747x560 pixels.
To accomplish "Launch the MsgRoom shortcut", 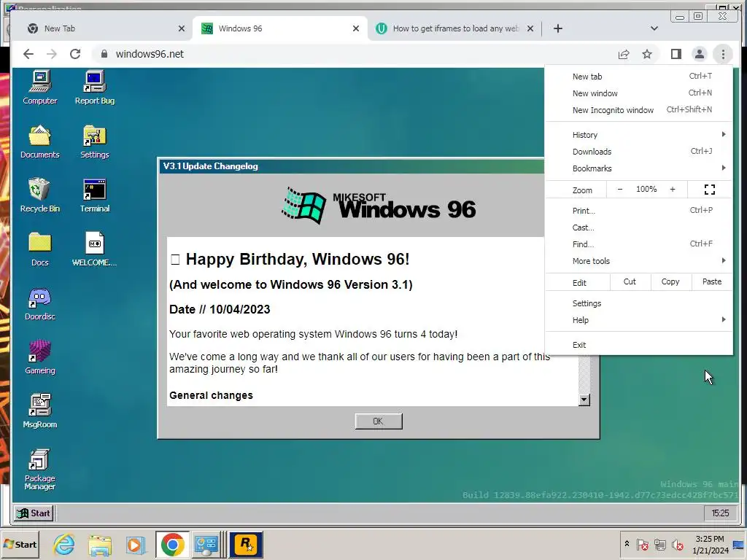I will point(40,411).
